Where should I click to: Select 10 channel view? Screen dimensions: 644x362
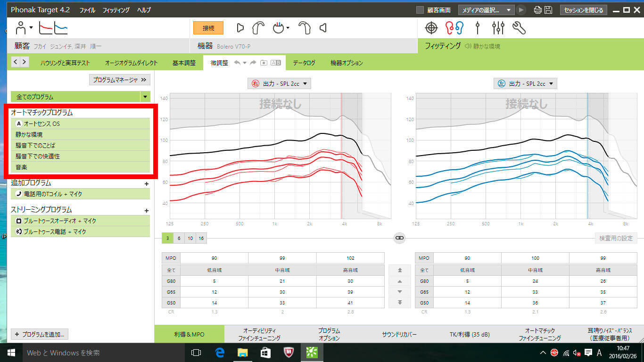point(190,239)
